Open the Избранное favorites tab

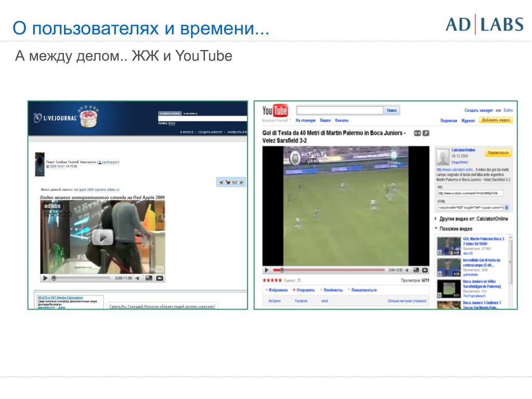coord(277,290)
